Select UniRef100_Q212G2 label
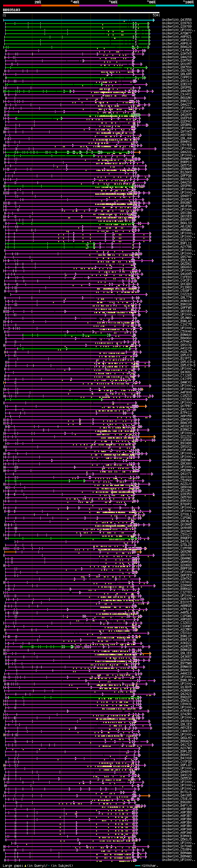The height and width of the screenshot is (868, 197). 177,436
